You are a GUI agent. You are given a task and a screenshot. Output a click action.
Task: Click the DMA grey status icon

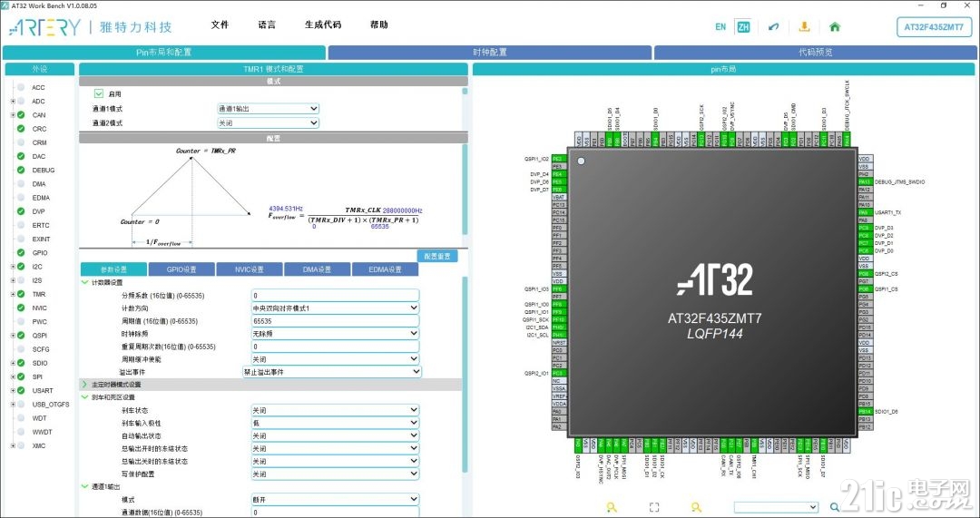pyautogui.click(x=21, y=184)
